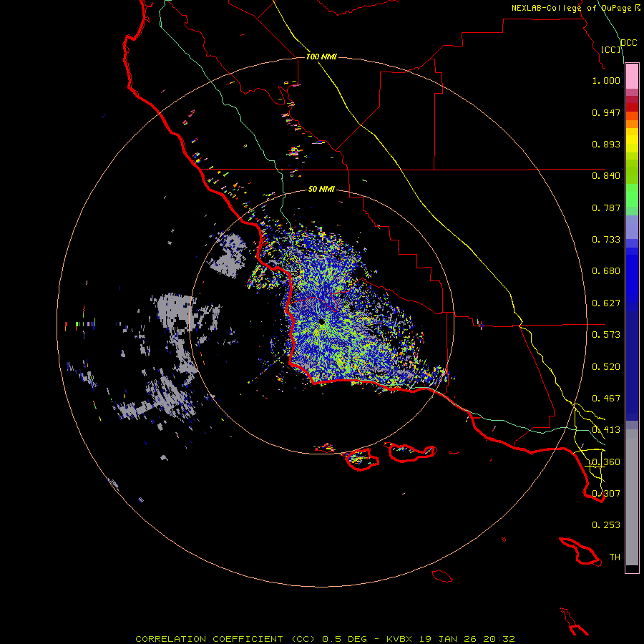Click the 100 NMI range ring label
The image size is (644, 644).
click(x=321, y=57)
